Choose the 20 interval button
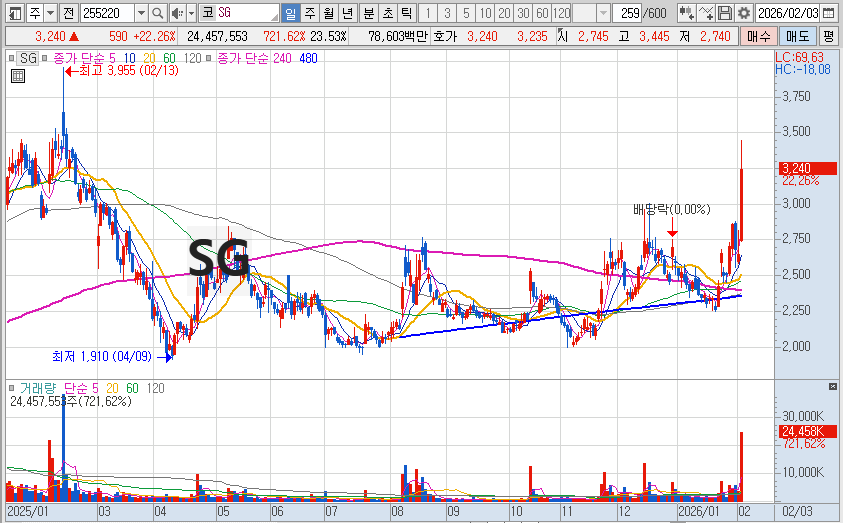The image size is (843, 523). tap(504, 13)
